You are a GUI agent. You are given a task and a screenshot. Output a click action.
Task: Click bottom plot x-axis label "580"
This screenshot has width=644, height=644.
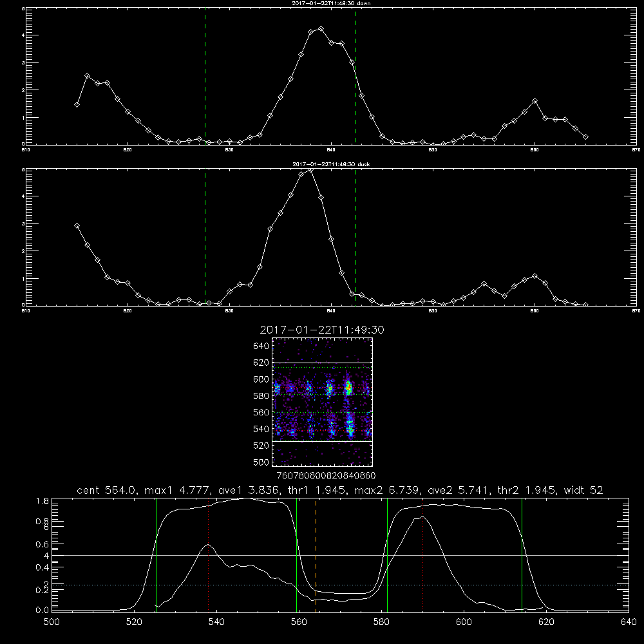pyautogui.click(x=381, y=622)
